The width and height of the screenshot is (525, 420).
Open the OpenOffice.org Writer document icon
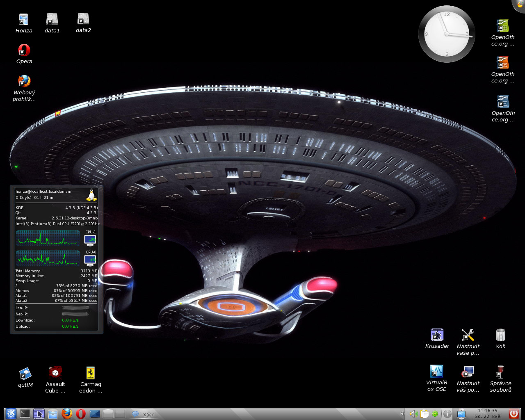(x=503, y=109)
